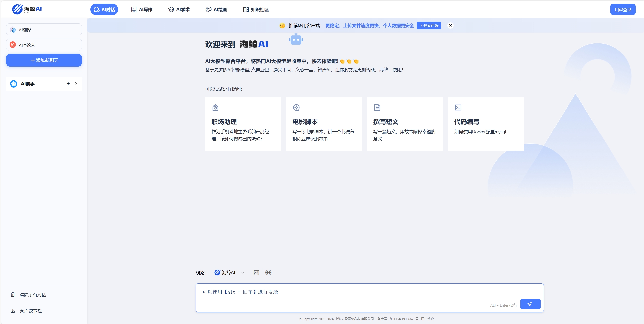The image size is (644, 324).
Task: Click the film reel icon on 电影脚本
Action: tap(296, 107)
